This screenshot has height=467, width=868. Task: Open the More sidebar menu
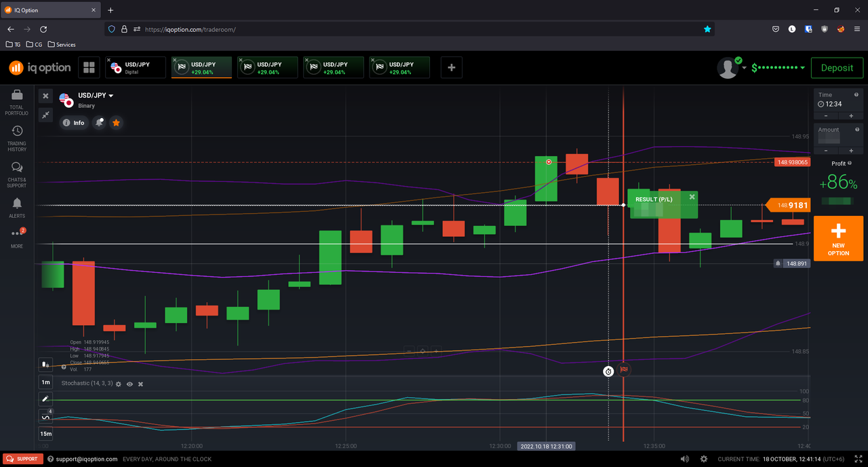click(x=17, y=238)
